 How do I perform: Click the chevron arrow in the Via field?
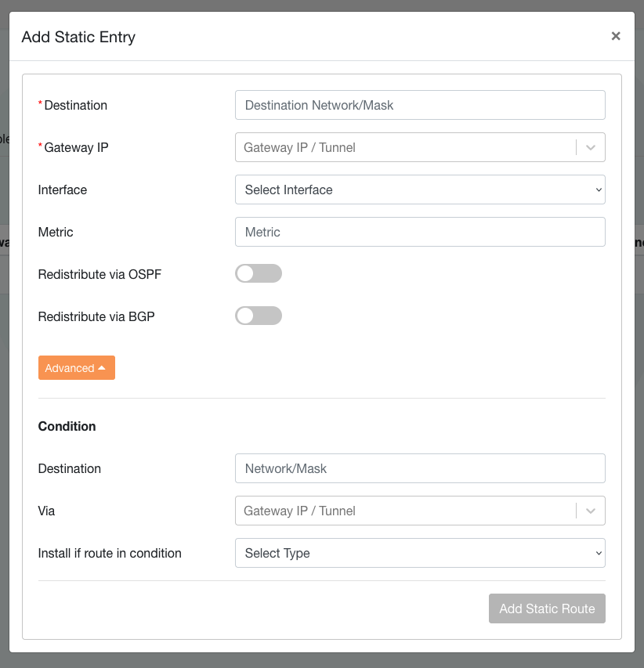click(x=591, y=511)
